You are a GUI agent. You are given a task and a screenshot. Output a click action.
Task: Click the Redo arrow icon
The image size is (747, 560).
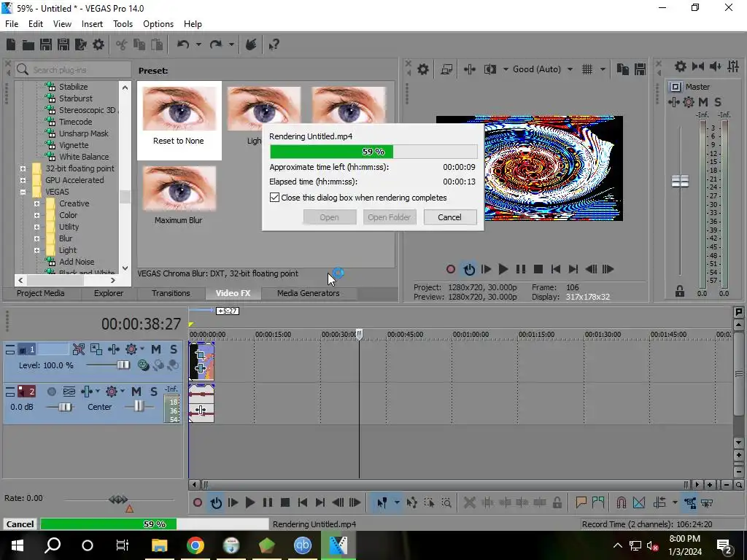(216, 44)
